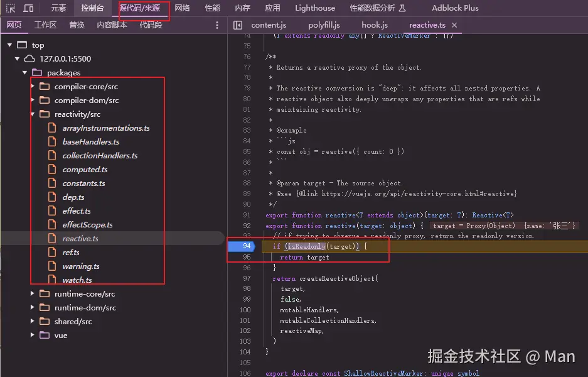Open the Adblock Plus tab
Screen dimensions: 588x377
pyautogui.click(x=455, y=8)
